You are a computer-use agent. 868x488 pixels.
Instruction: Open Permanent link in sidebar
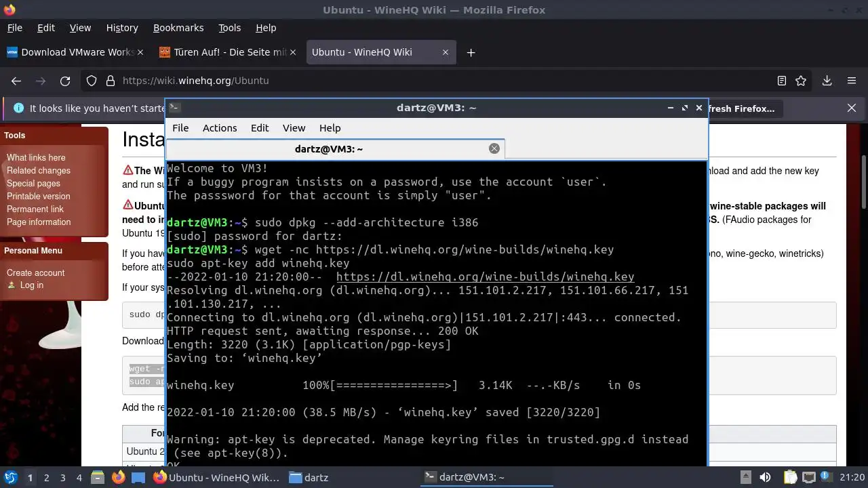(x=35, y=209)
